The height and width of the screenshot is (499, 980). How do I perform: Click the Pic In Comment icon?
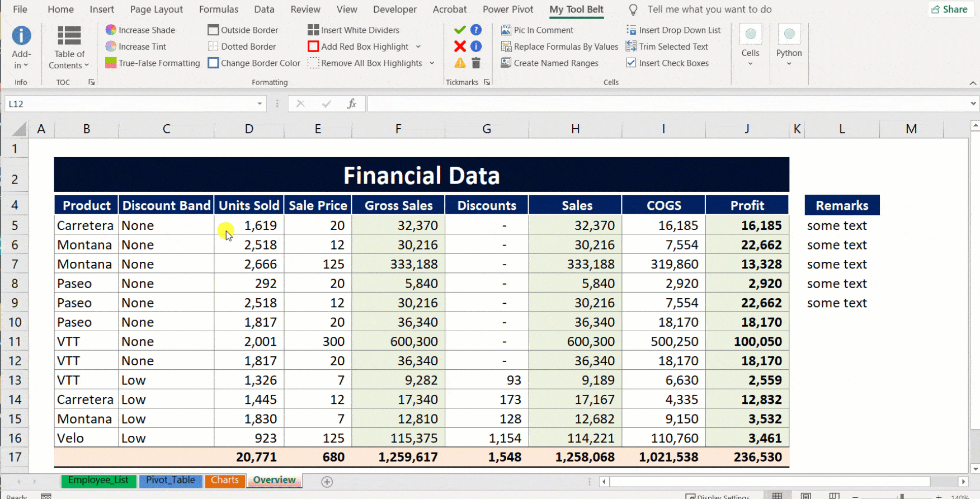[x=506, y=30]
